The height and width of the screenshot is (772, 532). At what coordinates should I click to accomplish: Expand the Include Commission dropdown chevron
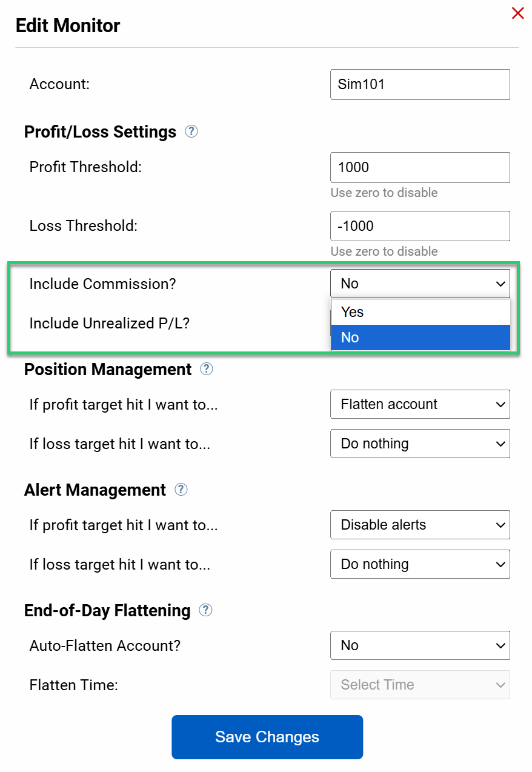pos(500,283)
